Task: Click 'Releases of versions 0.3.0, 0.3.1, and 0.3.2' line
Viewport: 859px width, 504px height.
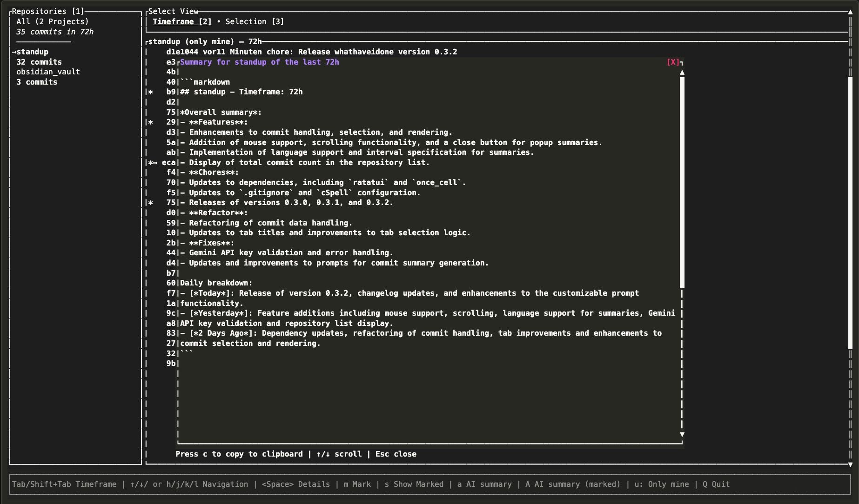Action: (x=287, y=202)
